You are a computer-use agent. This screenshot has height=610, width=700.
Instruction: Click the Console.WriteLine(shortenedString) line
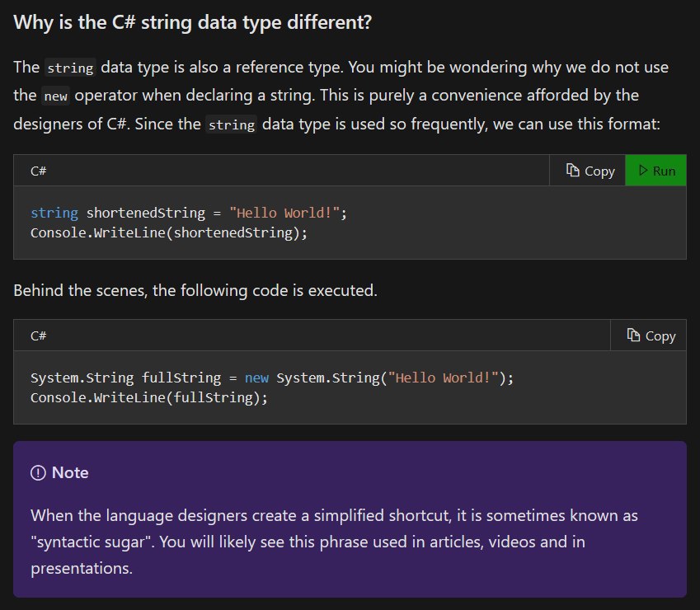(169, 232)
